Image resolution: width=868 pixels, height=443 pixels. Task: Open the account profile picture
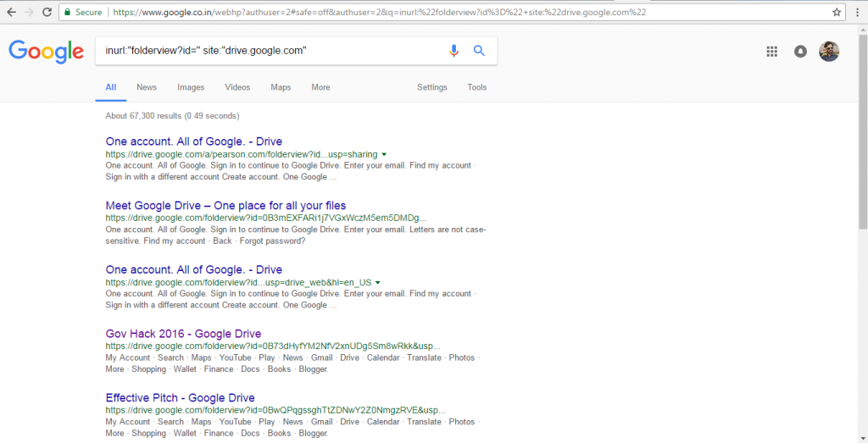pos(829,52)
